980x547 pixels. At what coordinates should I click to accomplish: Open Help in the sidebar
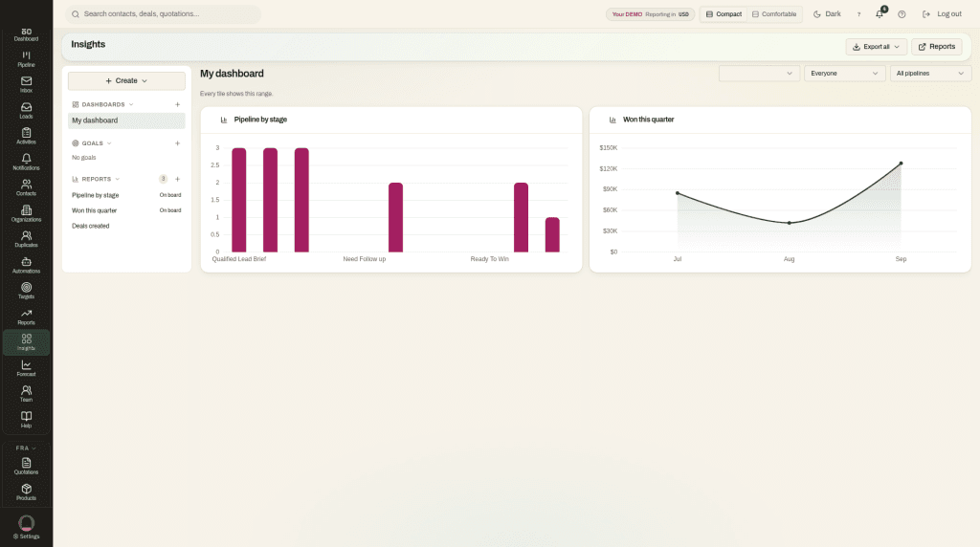click(x=26, y=420)
